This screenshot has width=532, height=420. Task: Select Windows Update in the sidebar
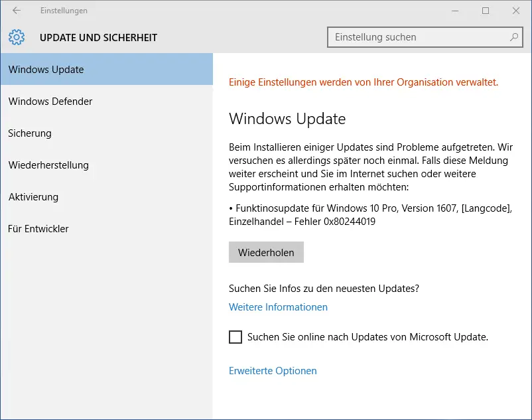[107, 69]
